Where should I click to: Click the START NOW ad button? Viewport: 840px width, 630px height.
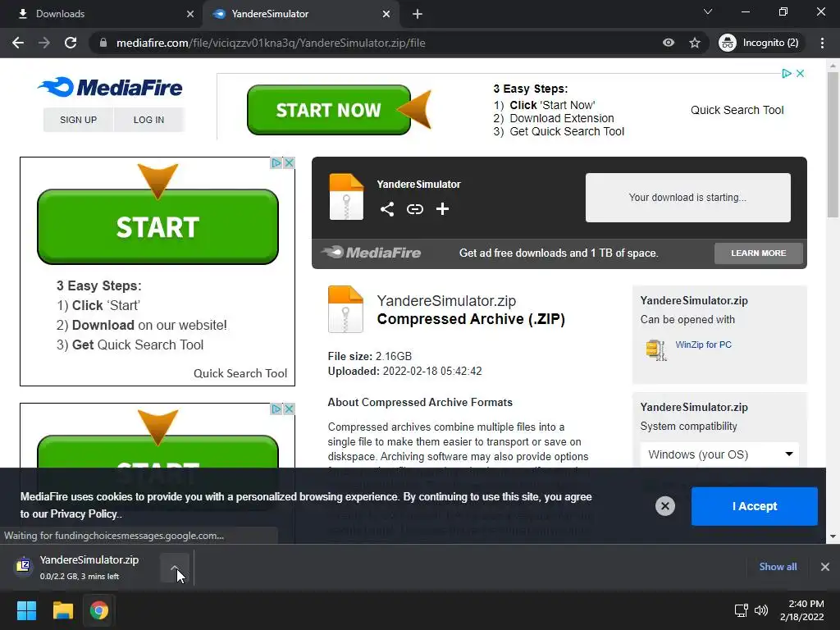pyautogui.click(x=328, y=110)
